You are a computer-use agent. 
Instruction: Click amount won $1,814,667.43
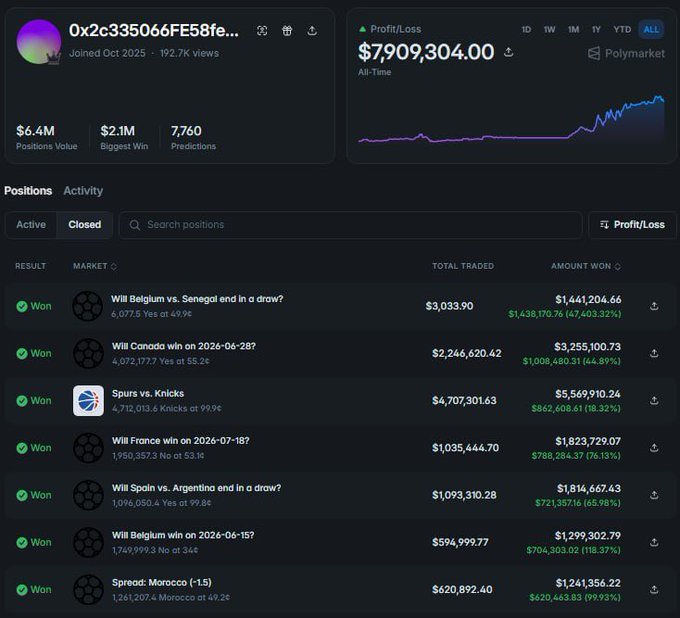(x=589, y=488)
